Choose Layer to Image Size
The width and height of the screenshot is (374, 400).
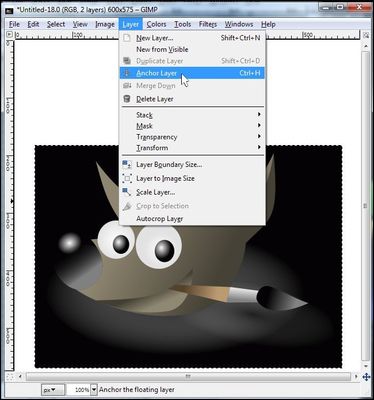coord(192,178)
